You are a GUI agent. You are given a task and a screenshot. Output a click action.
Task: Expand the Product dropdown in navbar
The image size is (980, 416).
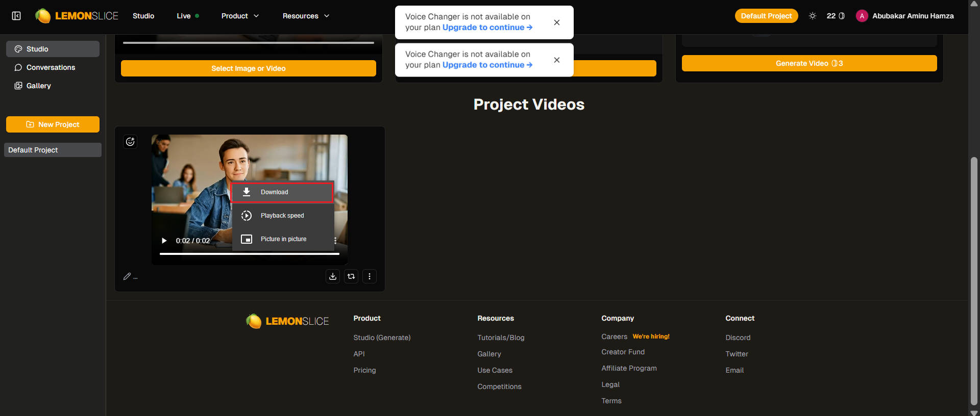(x=240, y=16)
